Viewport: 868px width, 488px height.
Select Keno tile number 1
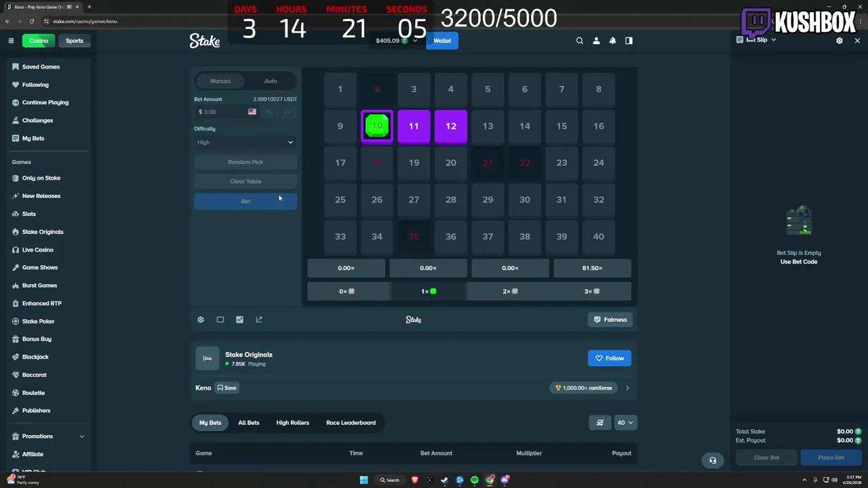340,89
